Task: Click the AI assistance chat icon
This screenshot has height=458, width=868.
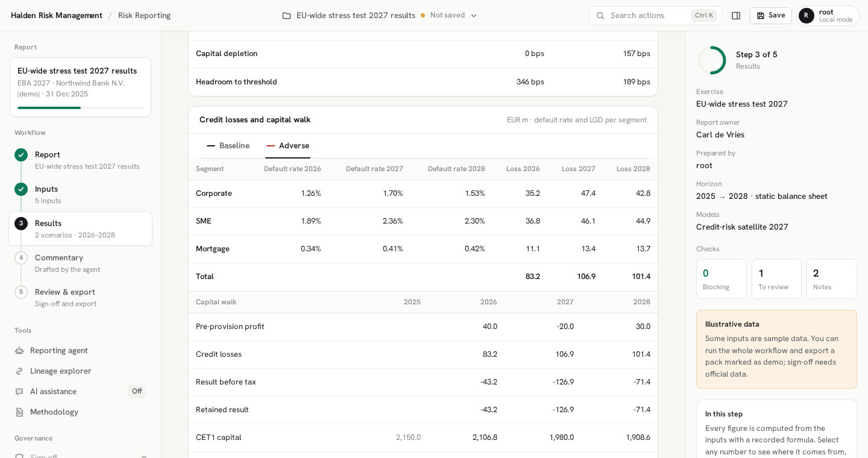Action: pos(19,392)
